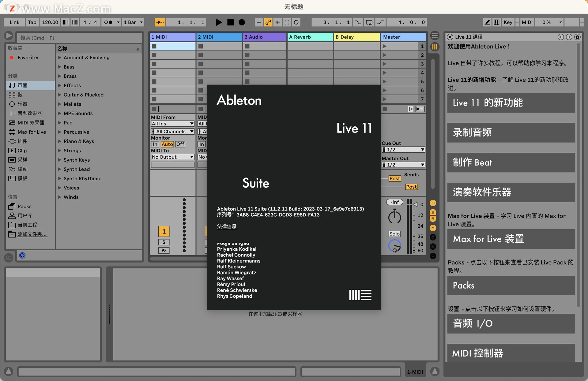
Task: Open Master Out 1/2 dropdown
Action: click(x=403, y=165)
